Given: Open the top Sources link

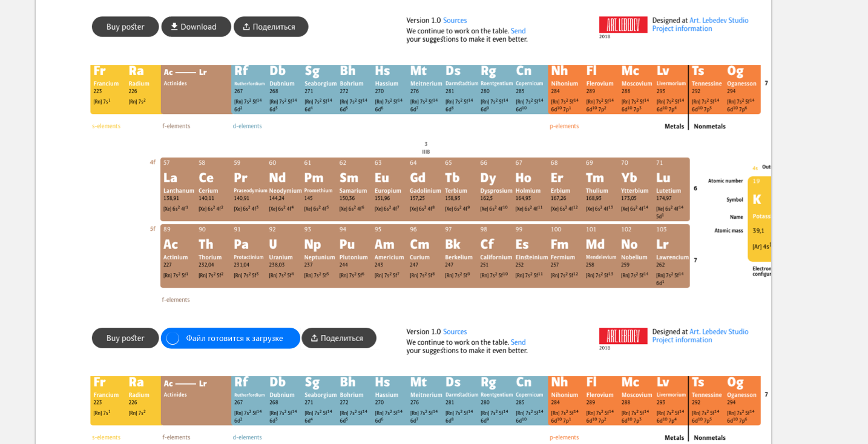Looking at the screenshot, I should (455, 21).
